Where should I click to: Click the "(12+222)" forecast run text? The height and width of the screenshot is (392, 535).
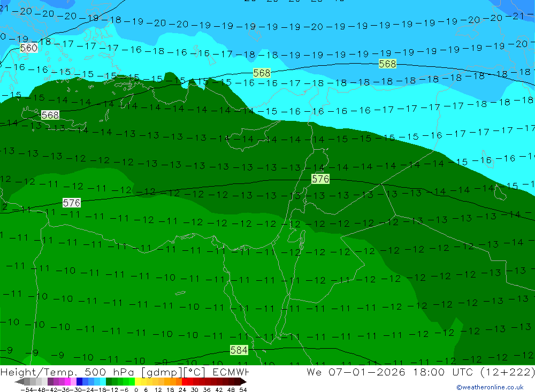point(508,372)
